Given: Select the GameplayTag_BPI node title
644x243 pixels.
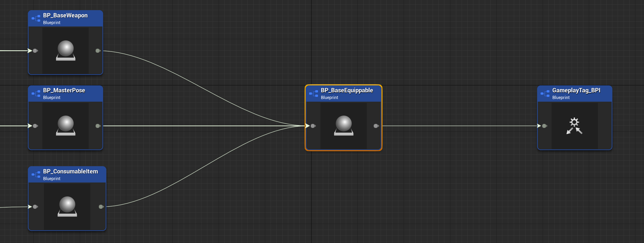Looking at the screenshot, I should [x=576, y=90].
